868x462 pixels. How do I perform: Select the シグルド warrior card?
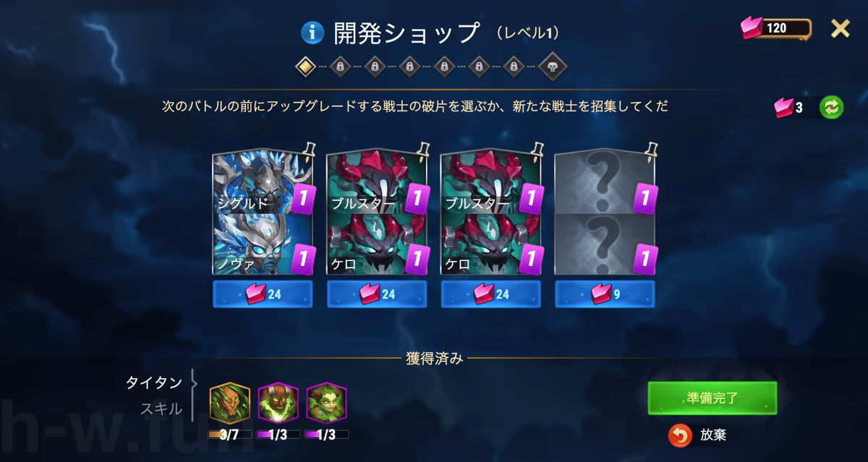(263, 184)
